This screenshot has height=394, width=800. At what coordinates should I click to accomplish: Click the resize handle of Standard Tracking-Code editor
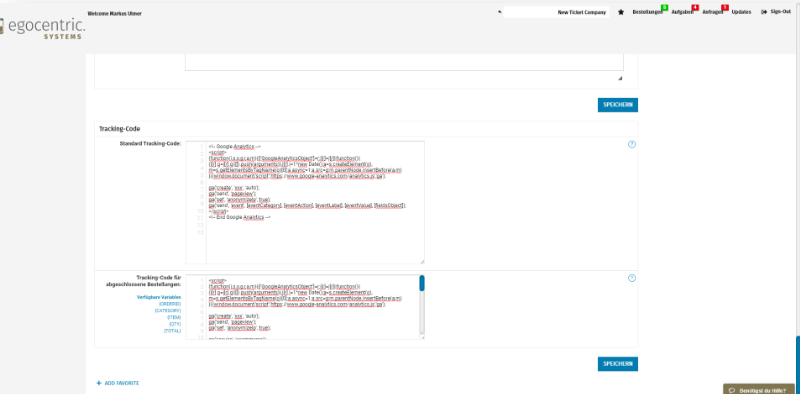(x=422, y=261)
